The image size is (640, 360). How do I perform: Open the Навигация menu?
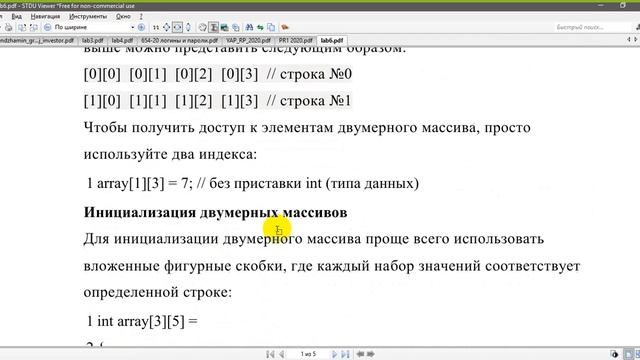click(45, 16)
